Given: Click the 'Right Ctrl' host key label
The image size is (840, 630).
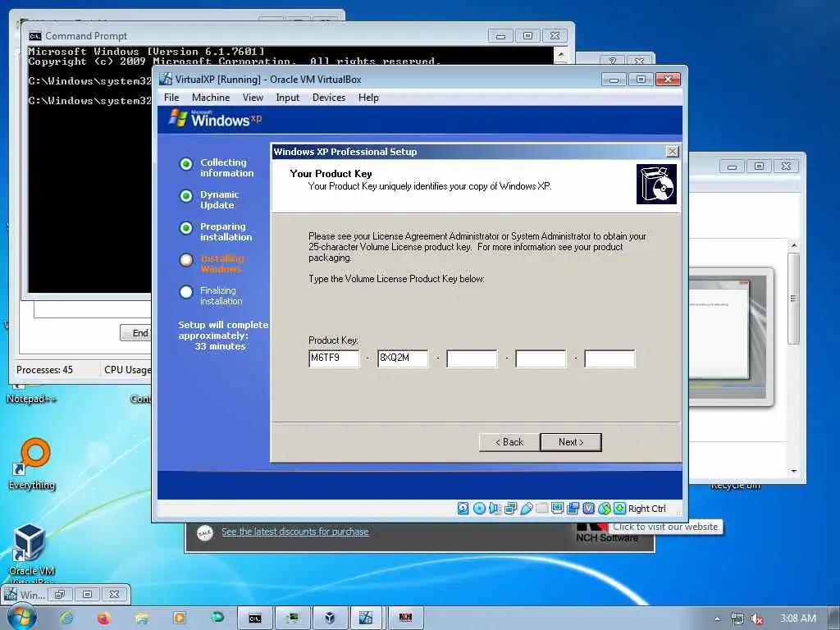Looking at the screenshot, I should click(x=647, y=509).
